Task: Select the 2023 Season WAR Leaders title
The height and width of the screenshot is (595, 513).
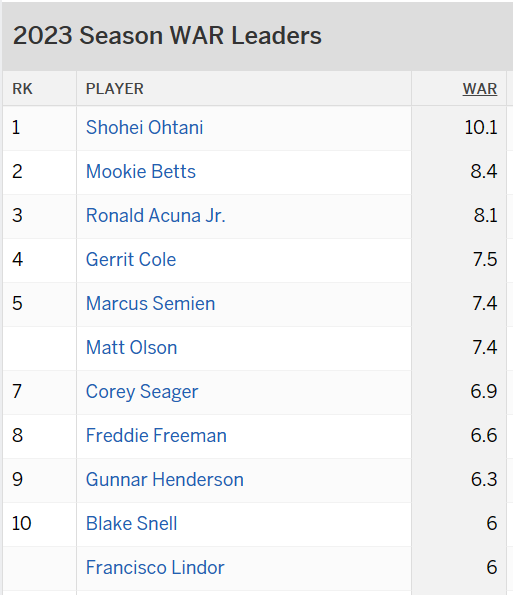Action: pos(167,36)
